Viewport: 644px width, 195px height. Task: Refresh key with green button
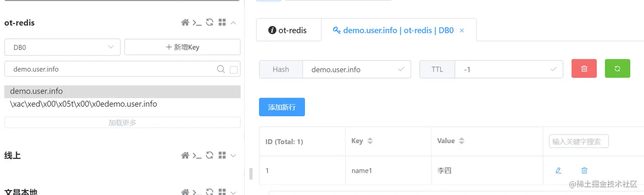point(617,69)
